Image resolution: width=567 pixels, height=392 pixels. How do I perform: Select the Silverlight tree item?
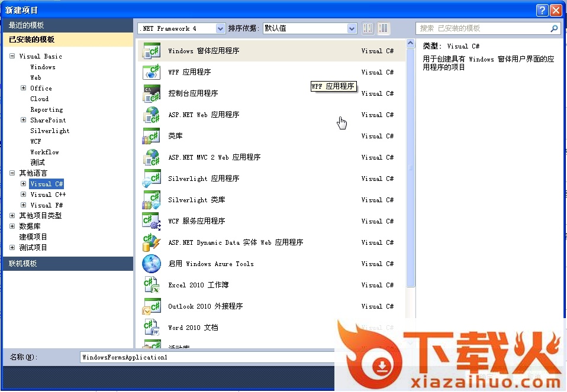(50, 131)
